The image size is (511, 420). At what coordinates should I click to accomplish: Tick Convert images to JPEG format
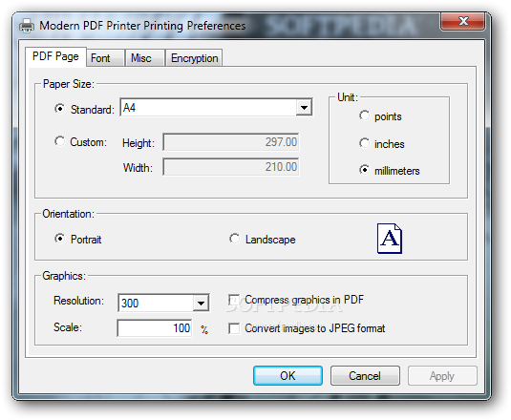point(234,328)
